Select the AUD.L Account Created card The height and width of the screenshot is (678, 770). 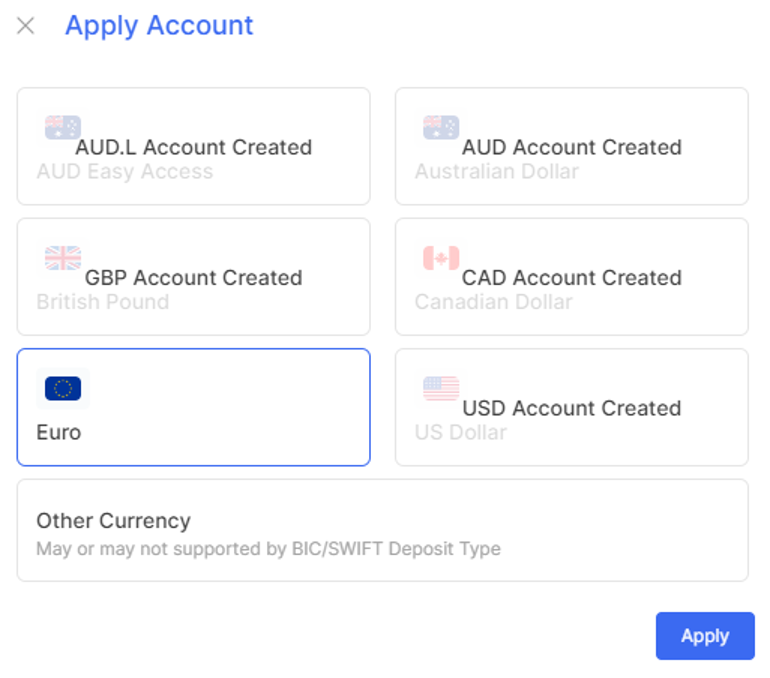(x=193, y=146)
